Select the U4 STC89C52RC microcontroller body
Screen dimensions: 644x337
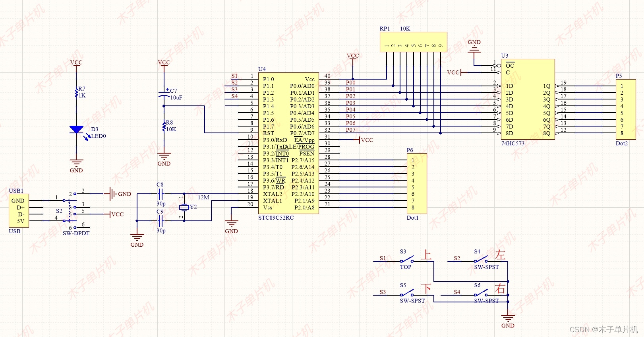288,143
